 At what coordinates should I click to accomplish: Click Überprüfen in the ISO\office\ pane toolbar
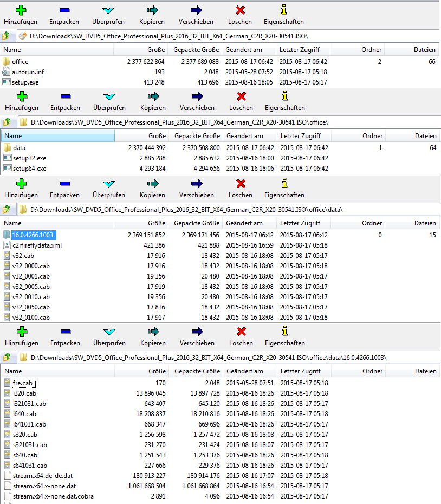(109, 101)
